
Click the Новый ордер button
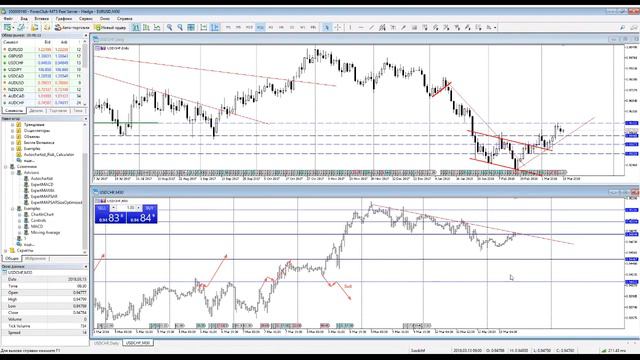[110, 27]
